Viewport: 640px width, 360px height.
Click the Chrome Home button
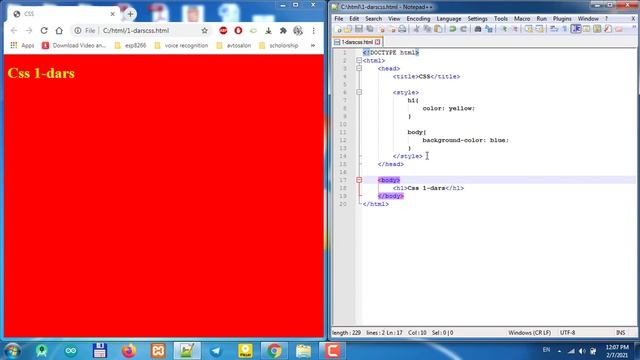point(59,31)
